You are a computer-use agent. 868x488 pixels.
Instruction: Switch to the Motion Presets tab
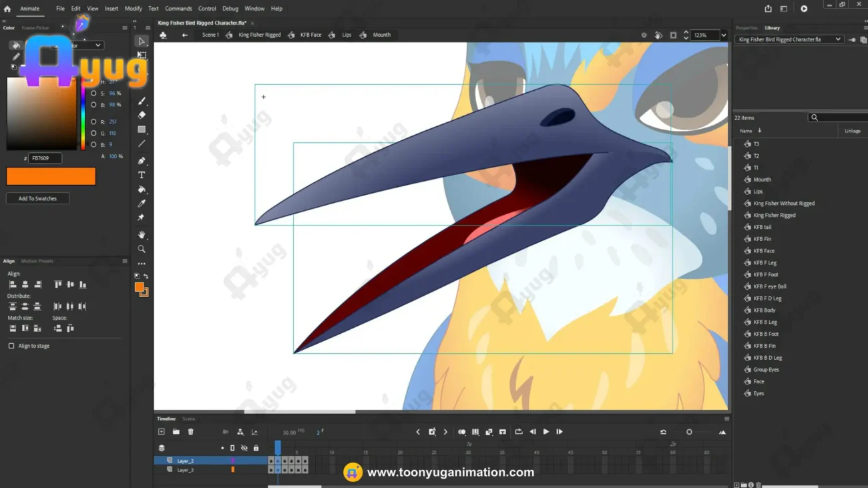37,261
